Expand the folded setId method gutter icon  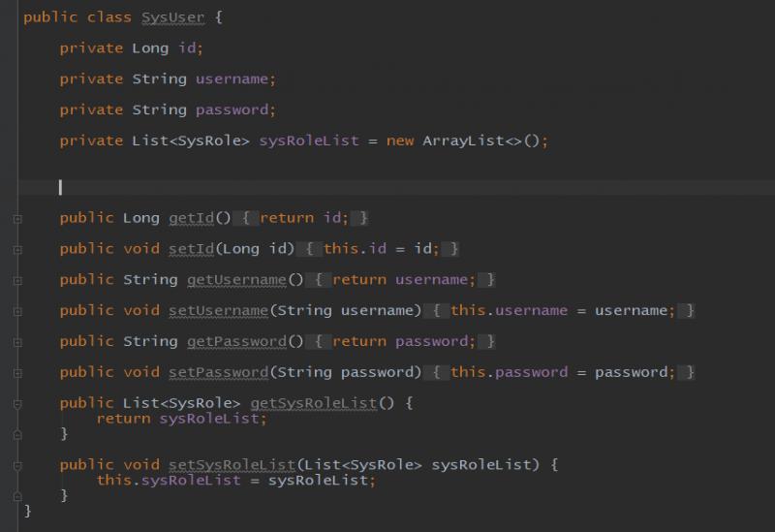tap(17, 250)
